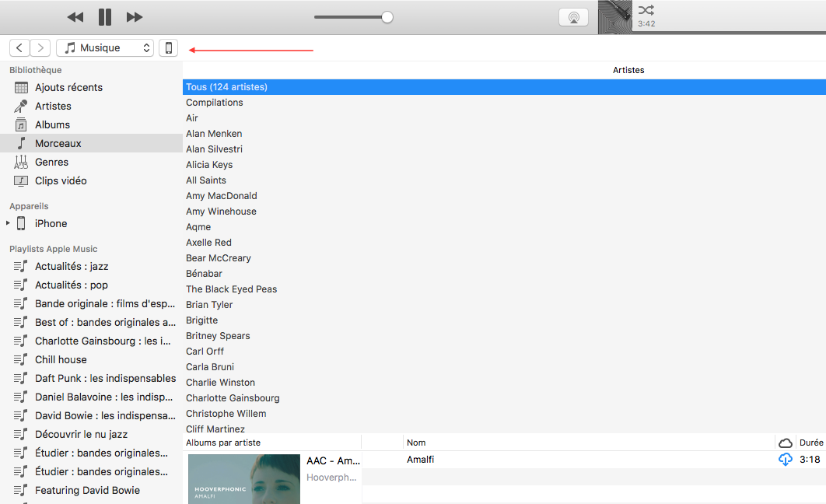This screenshot has height=504, width=826.
Task: Open Daft Punk : les indispensables playlist
Action: tap(91, 379)
